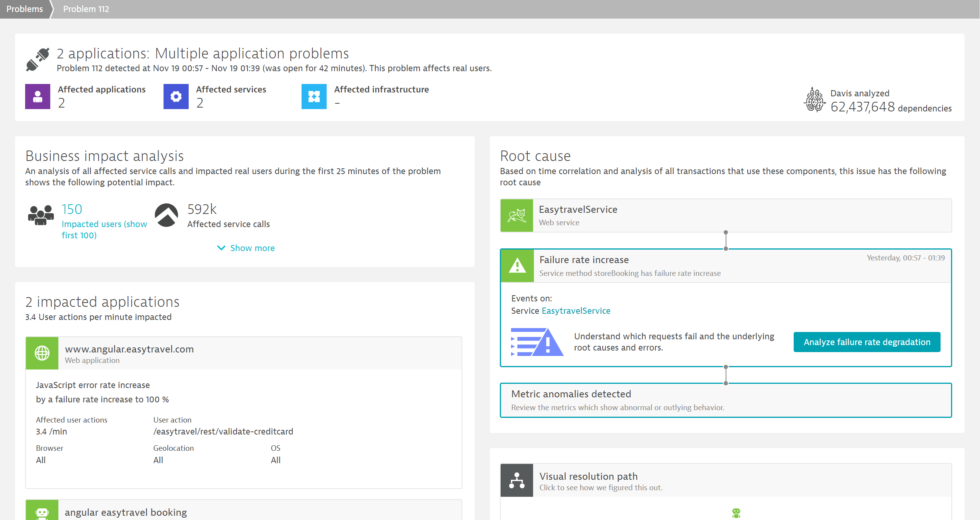
Task: Click the Affected applications count 2
Action: point(61,103)
